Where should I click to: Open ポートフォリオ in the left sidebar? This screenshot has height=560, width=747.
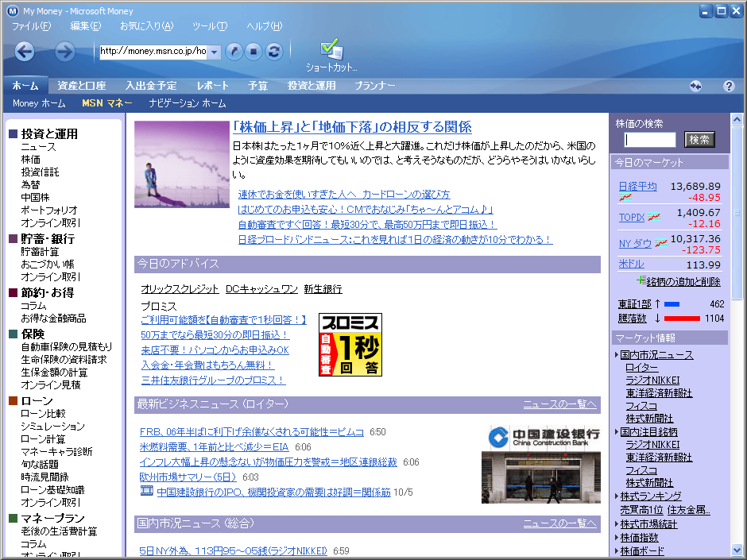[49, 210]
